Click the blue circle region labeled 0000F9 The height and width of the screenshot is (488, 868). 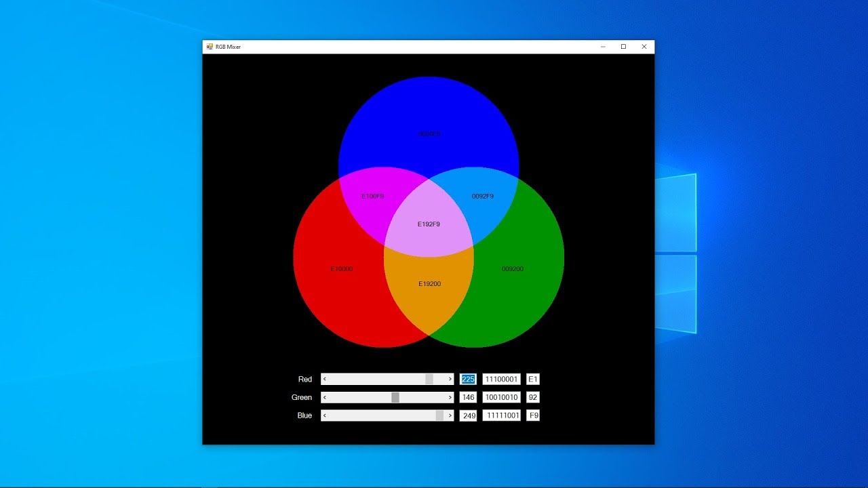click(427, 134)
